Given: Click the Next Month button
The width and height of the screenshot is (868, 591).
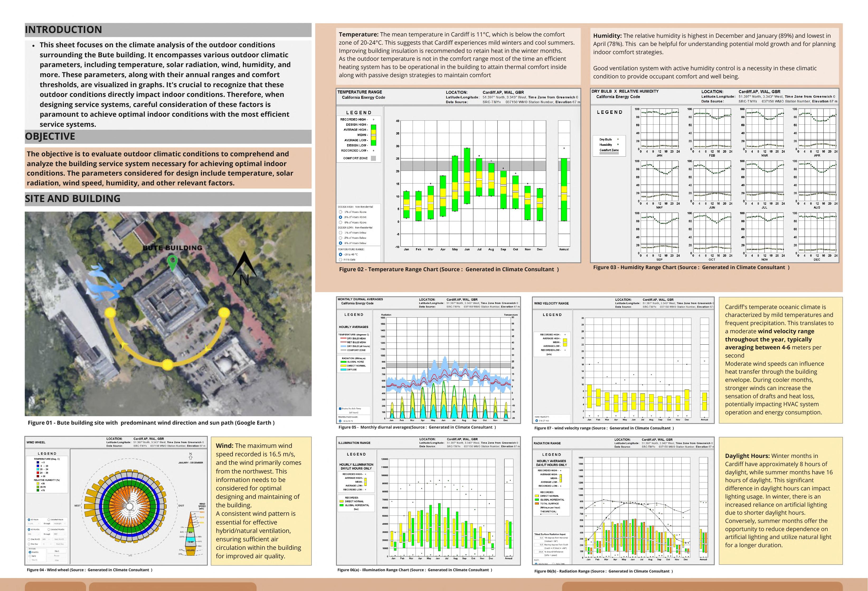Looking at the screenshot, I should [59, 540].
